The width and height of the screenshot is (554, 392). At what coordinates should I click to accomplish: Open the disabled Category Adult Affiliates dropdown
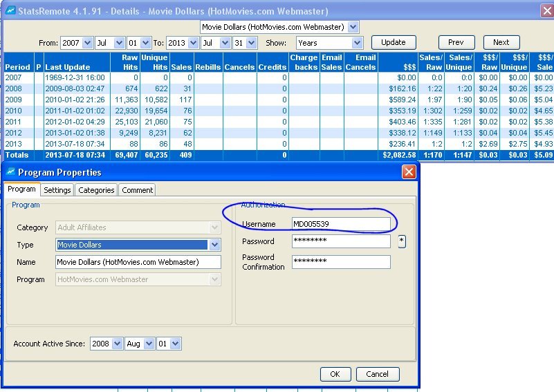(214, 227)
